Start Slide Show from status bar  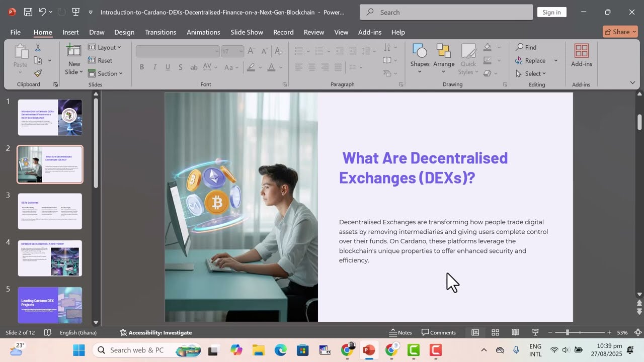535,332
